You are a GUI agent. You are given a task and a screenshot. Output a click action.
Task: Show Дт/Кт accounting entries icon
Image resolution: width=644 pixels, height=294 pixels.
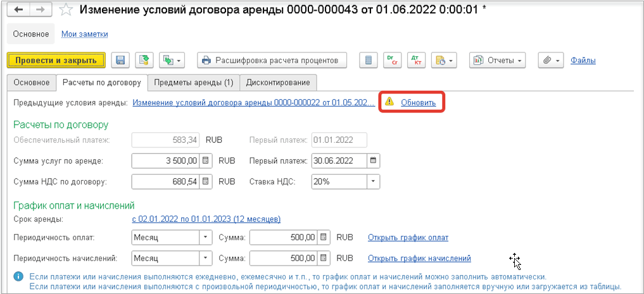click(416, 61)
